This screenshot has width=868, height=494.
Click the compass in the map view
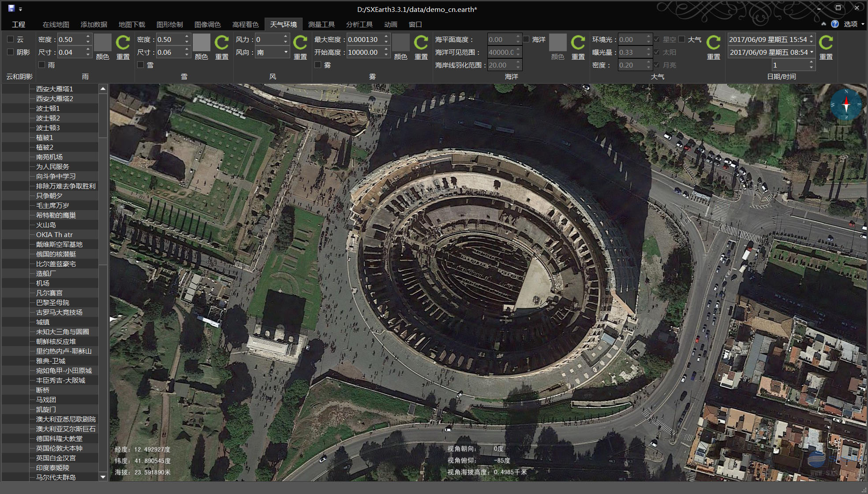846,105
